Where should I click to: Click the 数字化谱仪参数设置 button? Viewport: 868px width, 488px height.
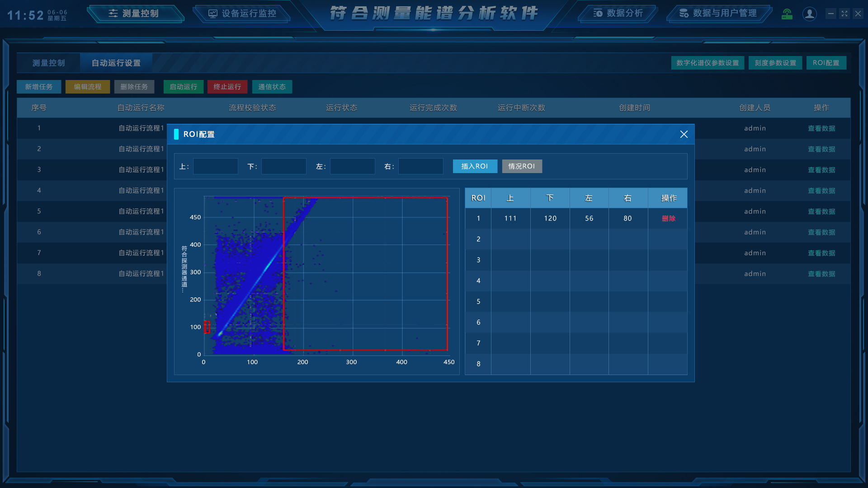[x=708, y=63]
